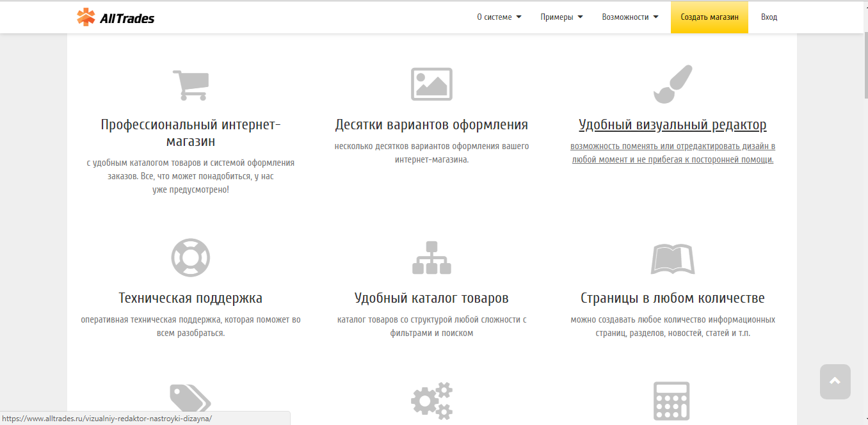Click the image icon above Десятки вариантов оформления

(432, 84)
